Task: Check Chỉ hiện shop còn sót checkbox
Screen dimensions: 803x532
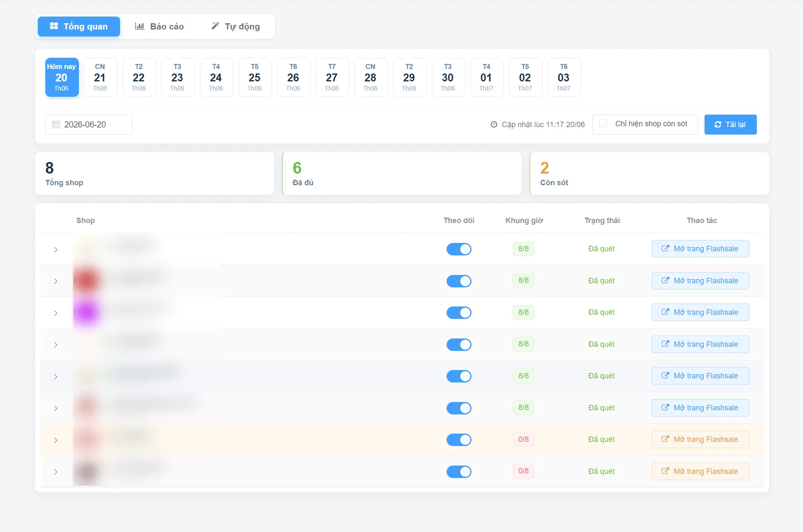Action: point(603,124)
